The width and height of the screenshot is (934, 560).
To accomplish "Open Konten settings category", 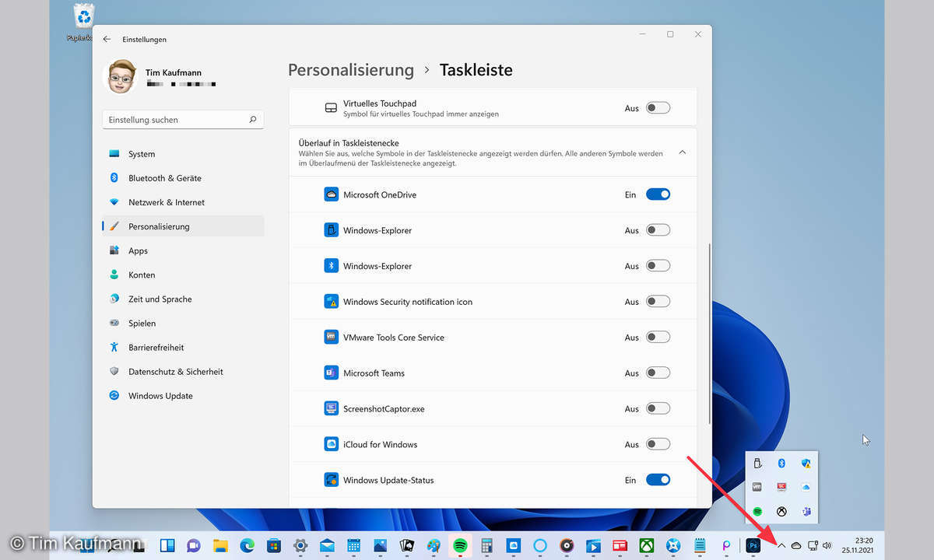I will point(183,275).
